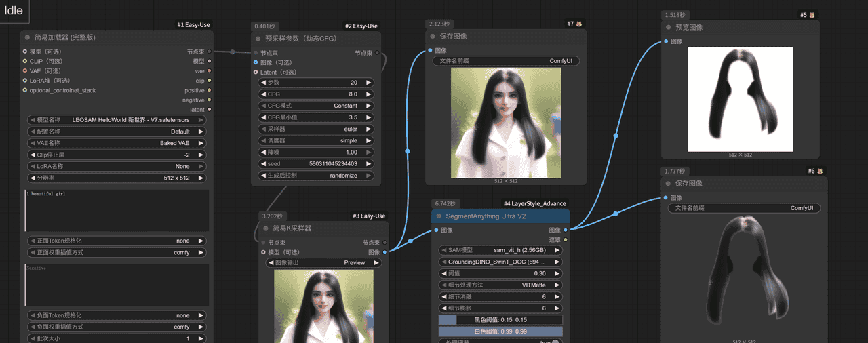
Task: Open the 分辨率 512 x 512 selector
Action: tap(117, 178)
